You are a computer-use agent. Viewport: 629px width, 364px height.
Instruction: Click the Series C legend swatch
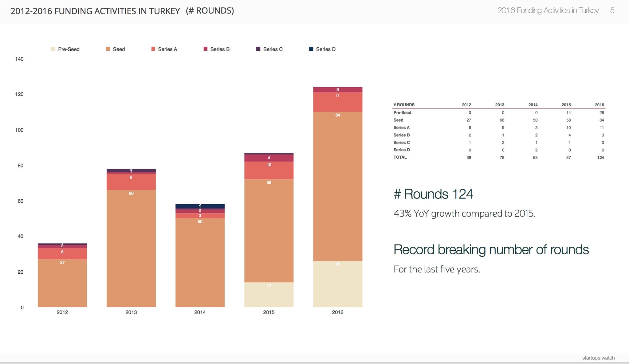point(258,49)
